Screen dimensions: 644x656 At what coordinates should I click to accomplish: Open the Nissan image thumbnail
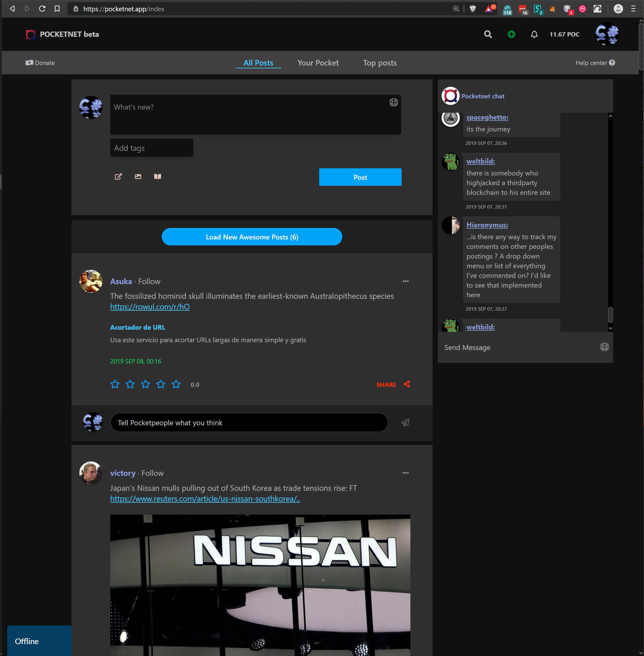(x=260, y=585)
